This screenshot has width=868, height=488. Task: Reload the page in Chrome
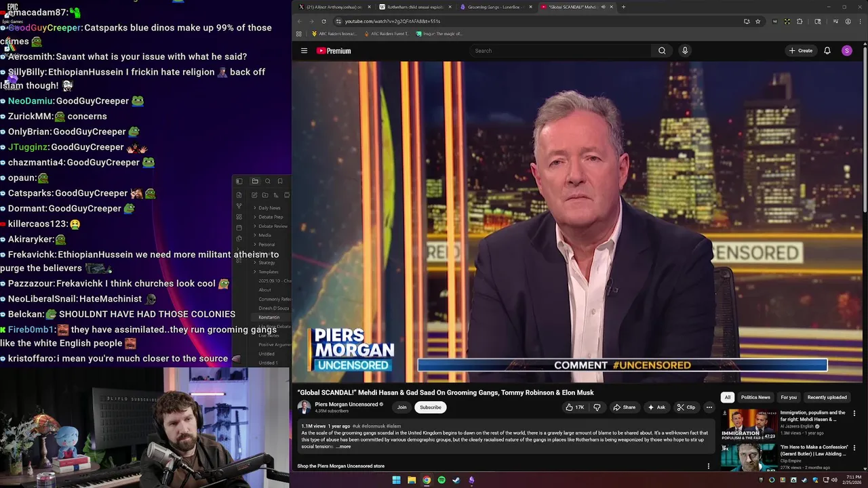pos(323,21)
